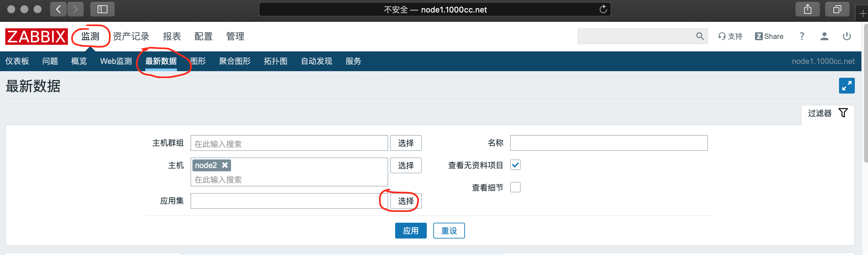Viewport: 868px width, 255px height.
Task: Toggle fullscreen with the expand arrows icon
Action: (846, 86)
